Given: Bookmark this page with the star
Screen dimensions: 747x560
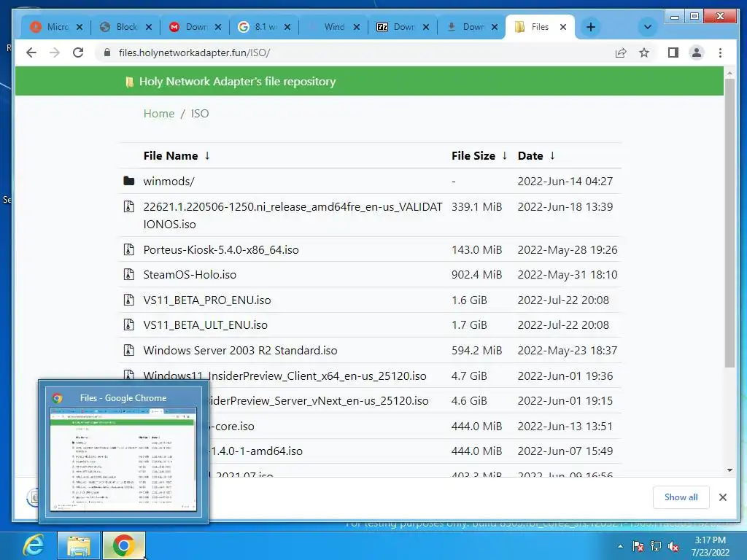Looking at the screenshot, I should (x=644, y=52).
